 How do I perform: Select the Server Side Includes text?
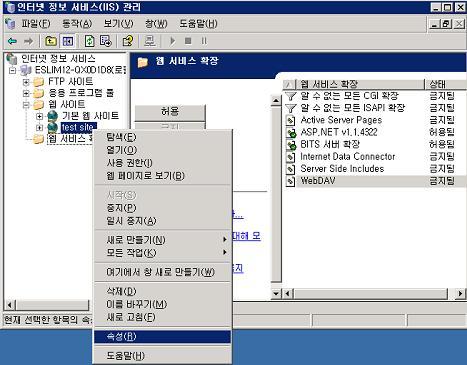tap(342, 169)
